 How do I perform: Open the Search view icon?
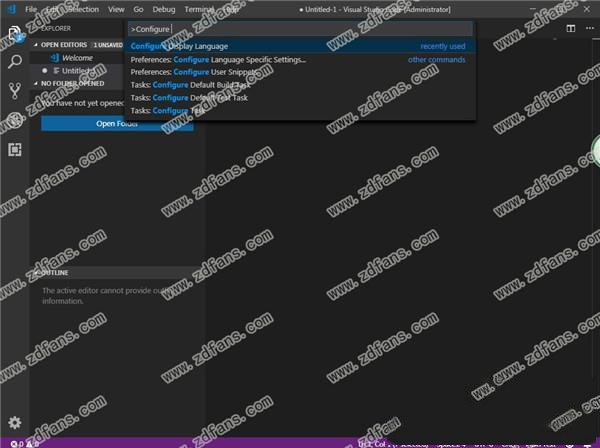[15, 62]
